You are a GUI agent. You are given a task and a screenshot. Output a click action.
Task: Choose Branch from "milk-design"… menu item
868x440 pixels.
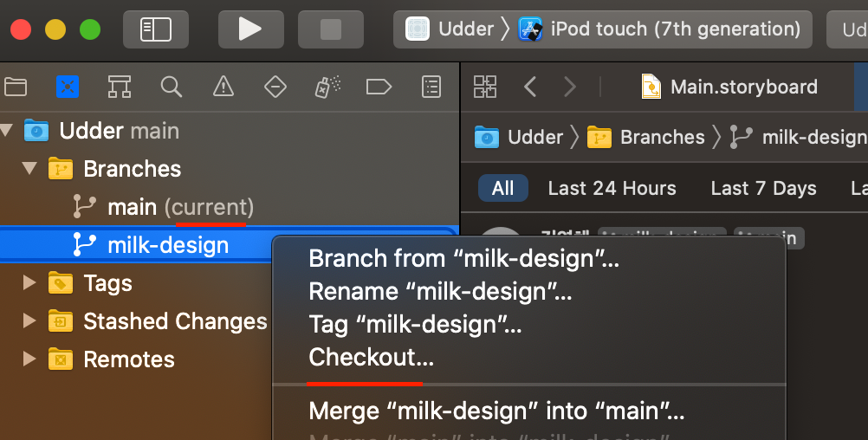(x=464, y=258)
